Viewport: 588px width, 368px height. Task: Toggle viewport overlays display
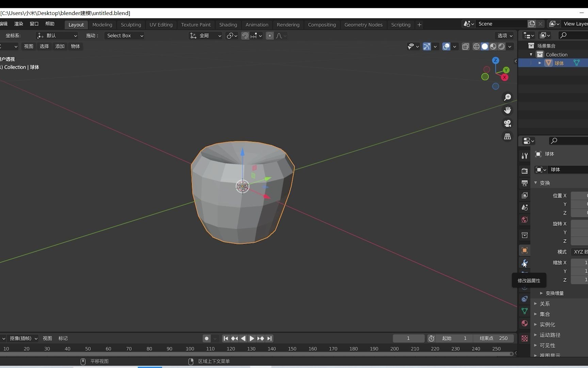tap(446, 46)
